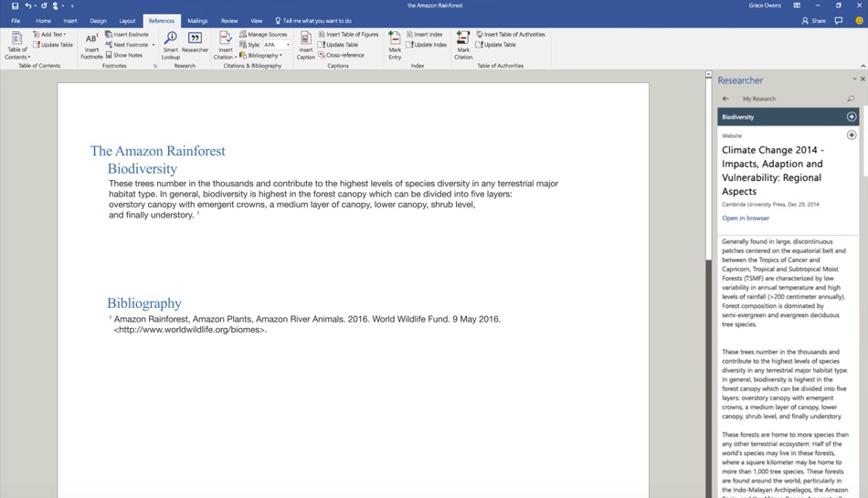
Task: Save the document using the save icon
Action: click(15, 5)
